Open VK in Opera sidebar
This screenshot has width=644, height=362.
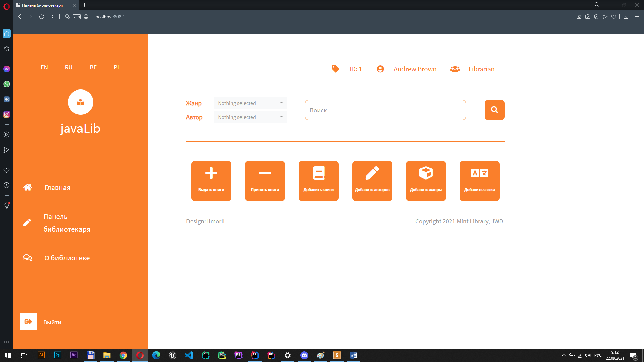(7, 99)
